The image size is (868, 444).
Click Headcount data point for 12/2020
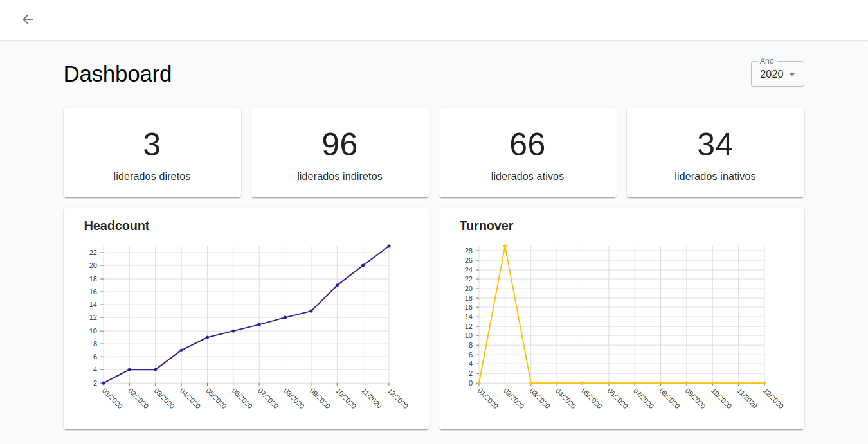pos(389,246)
